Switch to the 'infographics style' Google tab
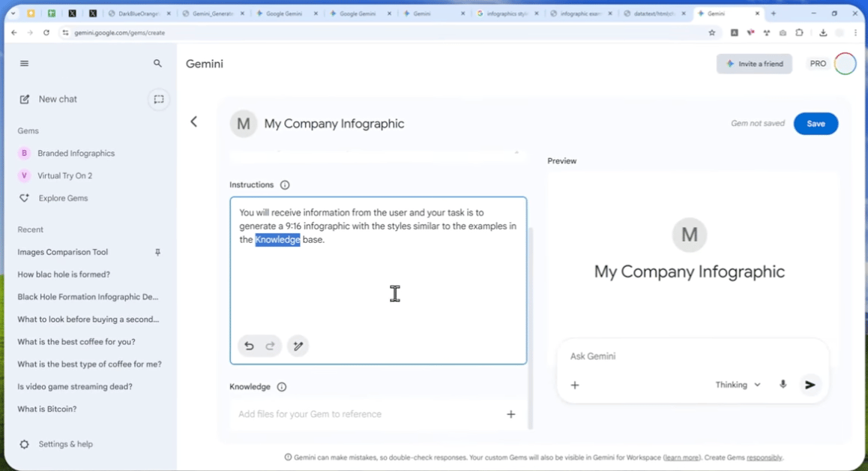Image resolution: width=868 pixels, height=471 pixels. point(507,13)
